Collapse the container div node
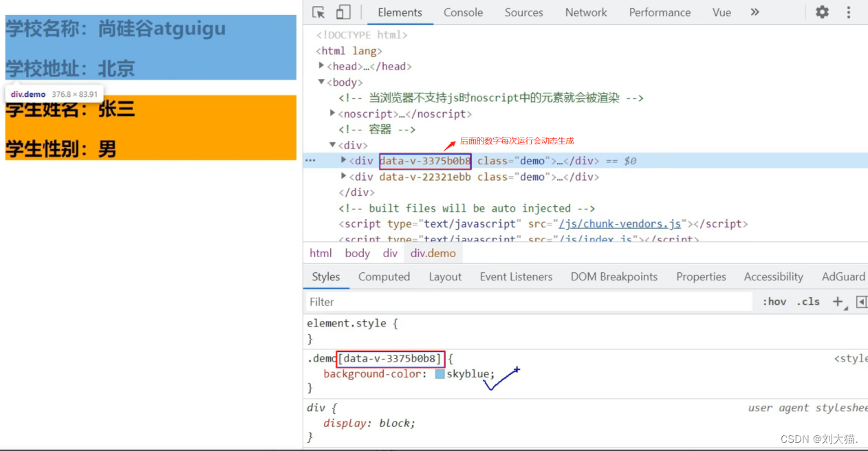868x451 pixels. click(x=333, y=145)
